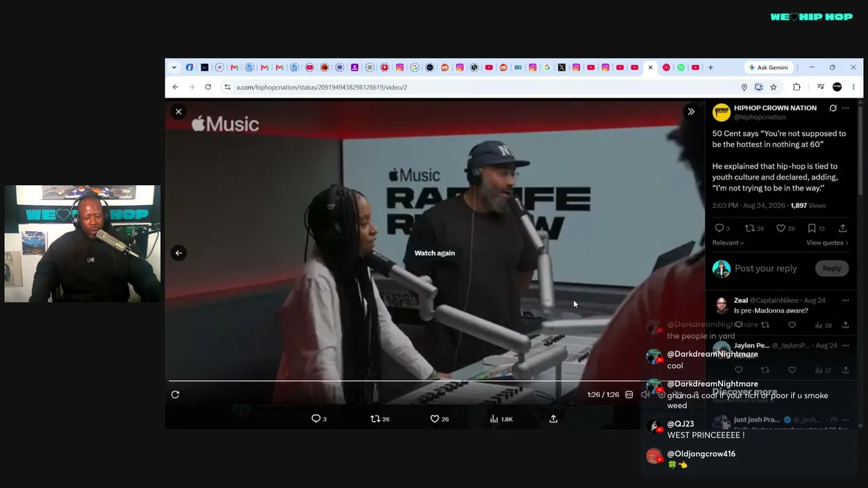
Task: Collapse the post sidebar with double chevron
Action: (691, 112)
